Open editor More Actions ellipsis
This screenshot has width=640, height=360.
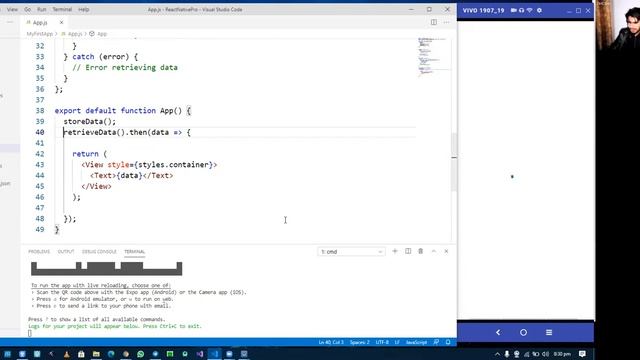point(446,22)
